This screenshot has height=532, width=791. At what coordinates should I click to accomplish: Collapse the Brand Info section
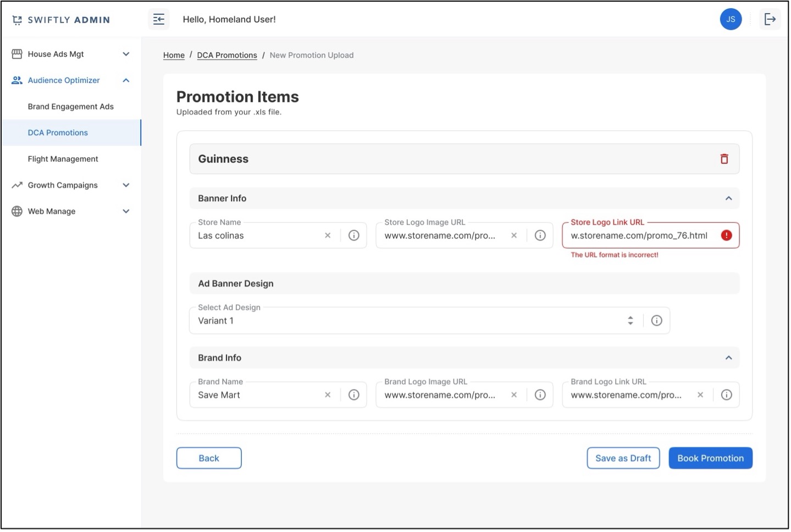point(729,357)
